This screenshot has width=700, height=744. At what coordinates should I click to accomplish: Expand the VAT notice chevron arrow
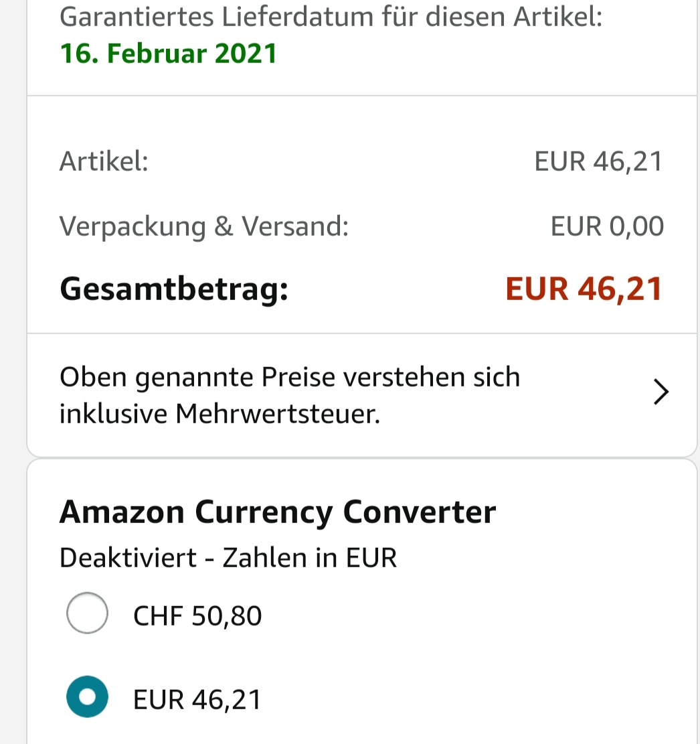[661, 392]
